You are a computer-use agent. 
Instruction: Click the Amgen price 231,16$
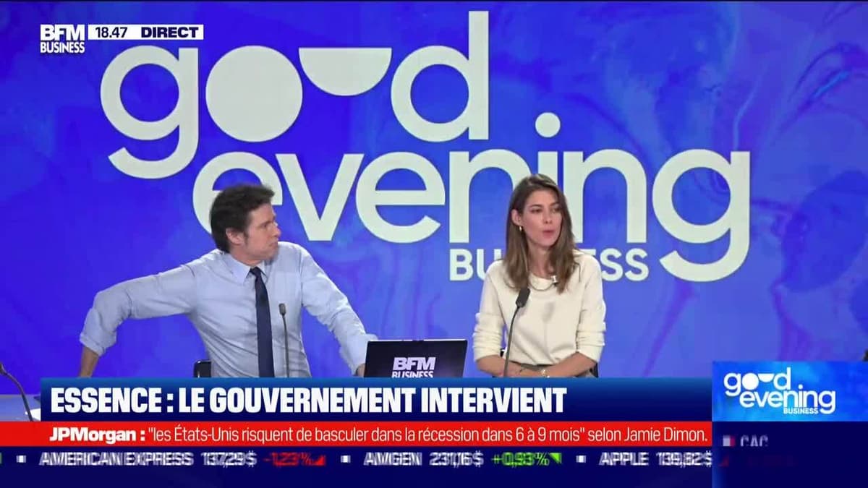pos(456,459)
